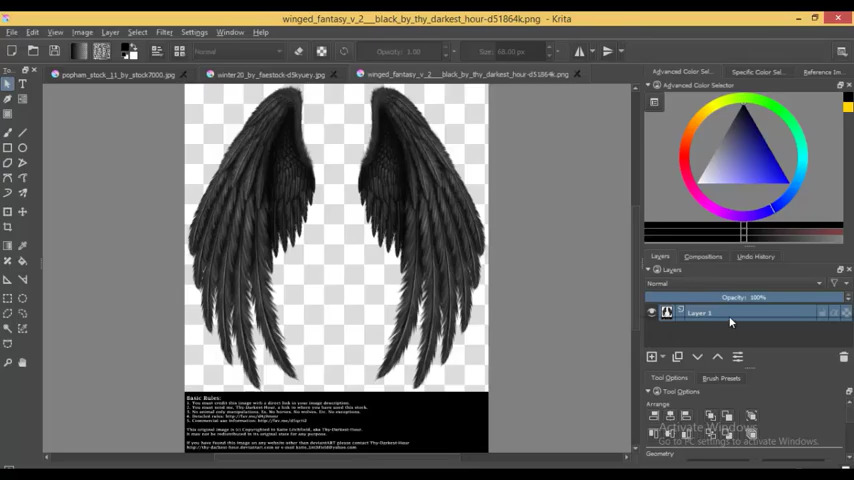Open the Brush Presets tab
854x480 pixels.
pyautogui.click(x=721, y=378)
